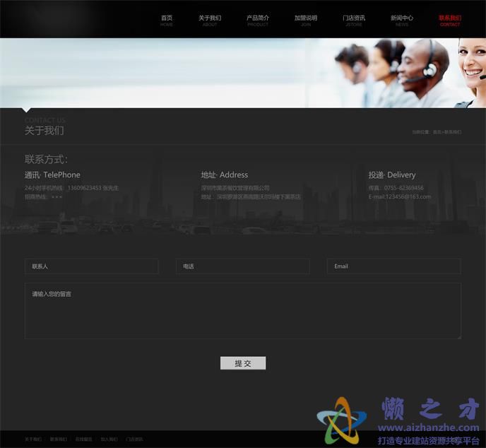This screenshot has height=448, width=486.
Task: Click the www.aizhanzhe.com watermark link
Action: [428, 428]
